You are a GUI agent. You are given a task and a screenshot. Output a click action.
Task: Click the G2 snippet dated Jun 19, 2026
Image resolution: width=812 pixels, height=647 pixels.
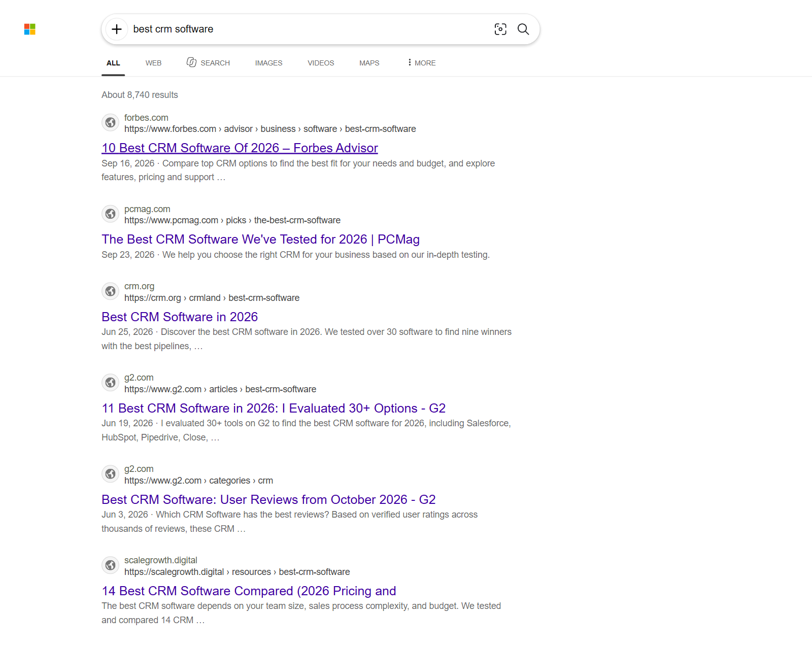(x=306, y=430)
